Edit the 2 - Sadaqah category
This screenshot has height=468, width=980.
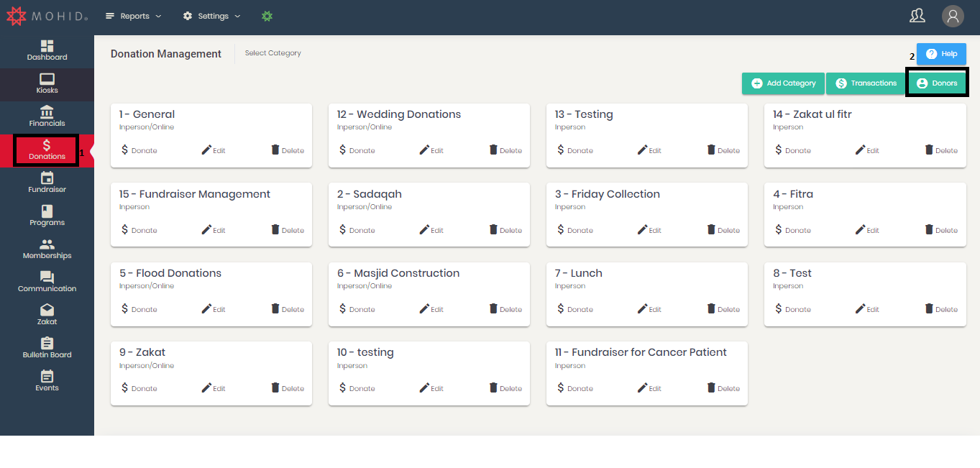pyautogui.click(x=431, y=230)
